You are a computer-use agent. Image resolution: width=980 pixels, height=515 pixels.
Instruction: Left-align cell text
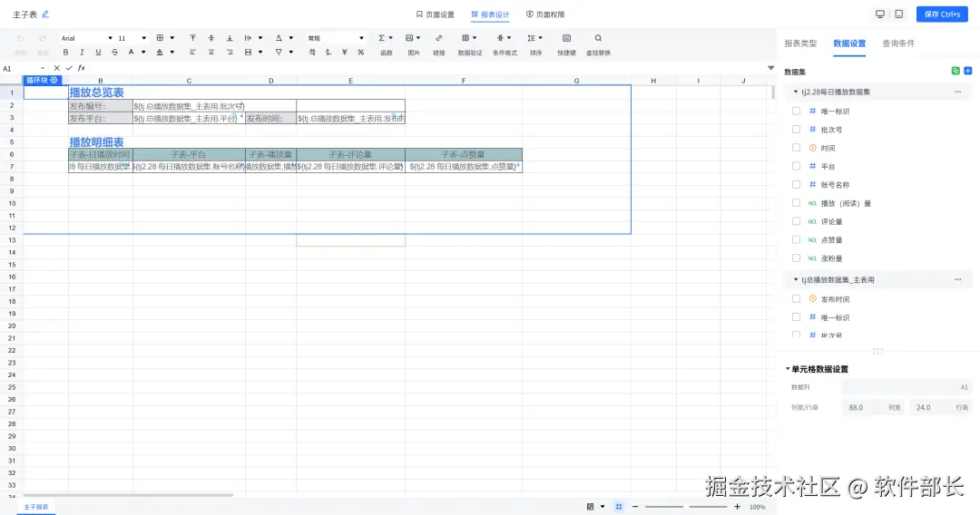pos(192,53)
